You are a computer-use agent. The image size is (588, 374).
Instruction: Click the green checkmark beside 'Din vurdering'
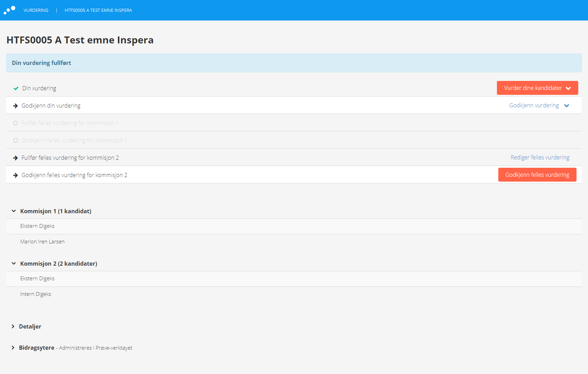(x=16, y=88)
